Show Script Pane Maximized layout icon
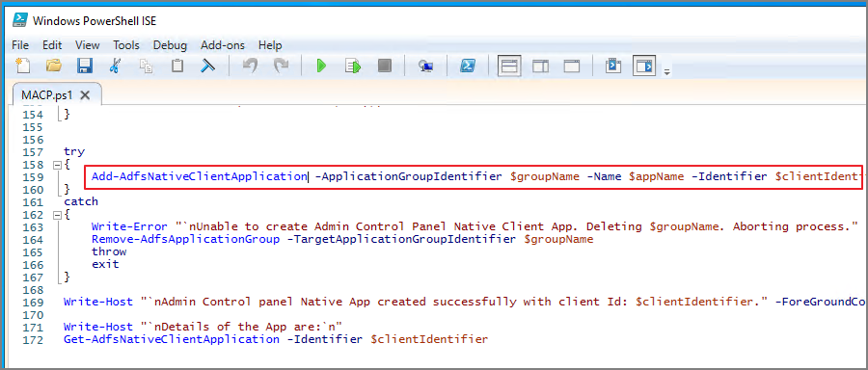 click(571, 66)
